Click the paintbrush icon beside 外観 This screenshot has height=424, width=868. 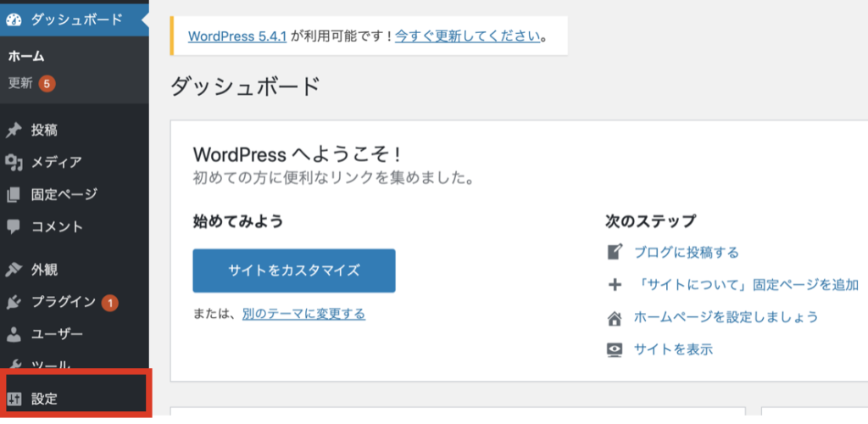point(14,271)
